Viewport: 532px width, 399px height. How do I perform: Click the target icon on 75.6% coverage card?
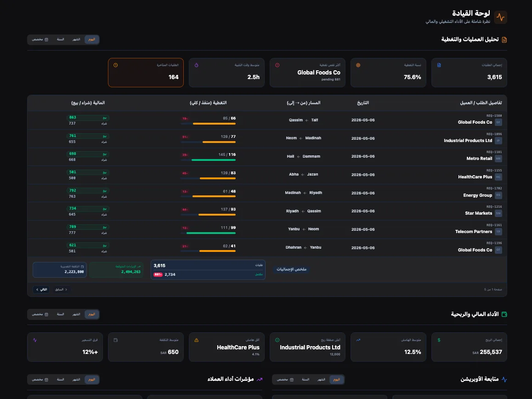click(358, 65)
